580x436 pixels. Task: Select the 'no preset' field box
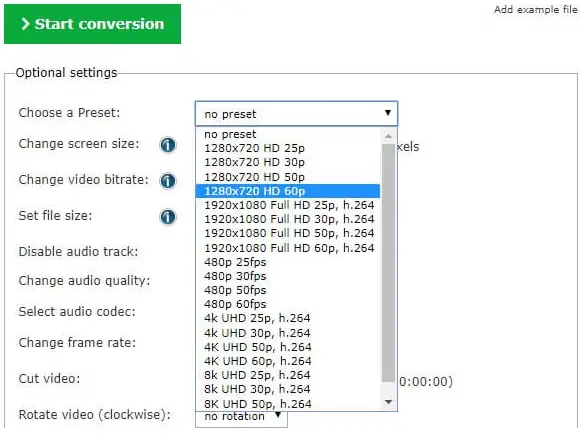(x=296, y=114)
